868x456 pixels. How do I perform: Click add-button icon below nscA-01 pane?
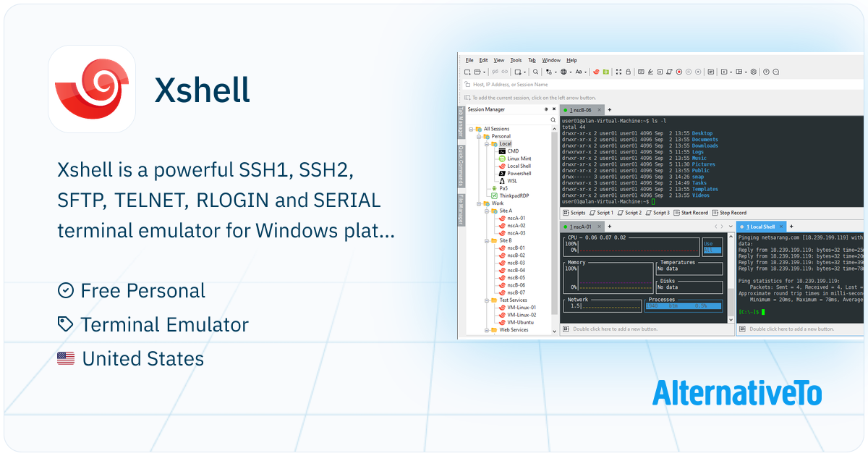tap(566, 329)
